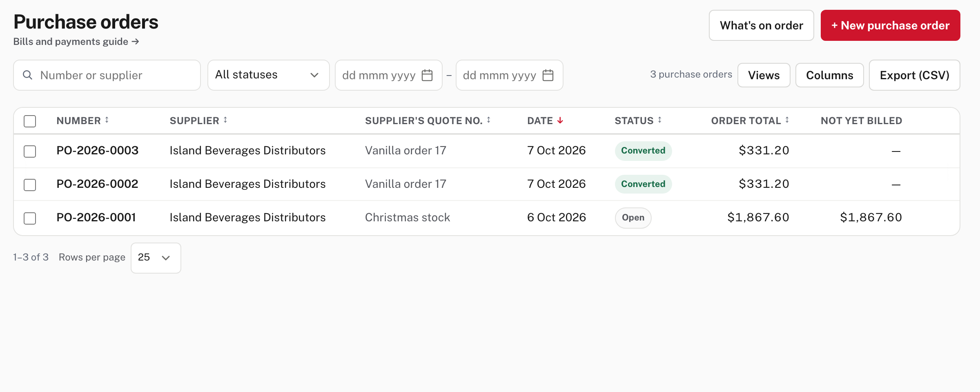
Task: Click the 6 Oct 2026 date cell
Action: pyautogui.click(x=557, y=218)
